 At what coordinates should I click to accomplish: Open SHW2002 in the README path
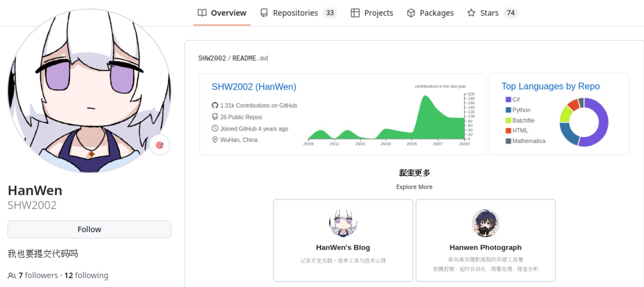(212, 58)
